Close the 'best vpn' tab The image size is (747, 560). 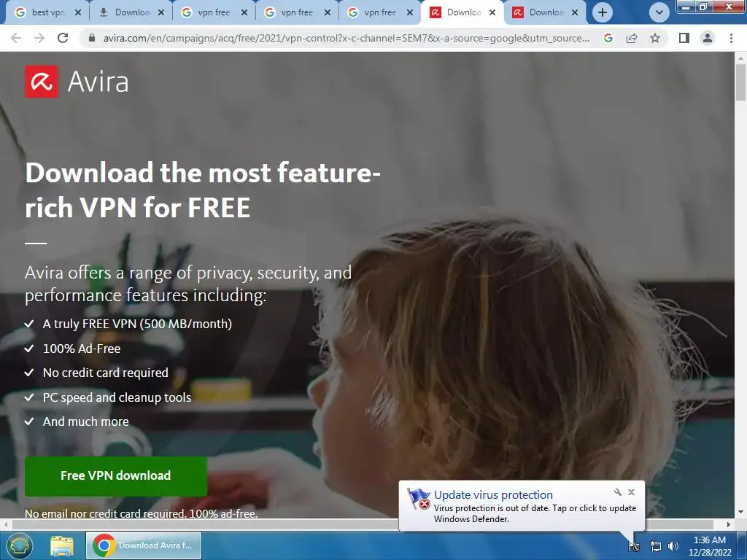(x=78, y=13)
